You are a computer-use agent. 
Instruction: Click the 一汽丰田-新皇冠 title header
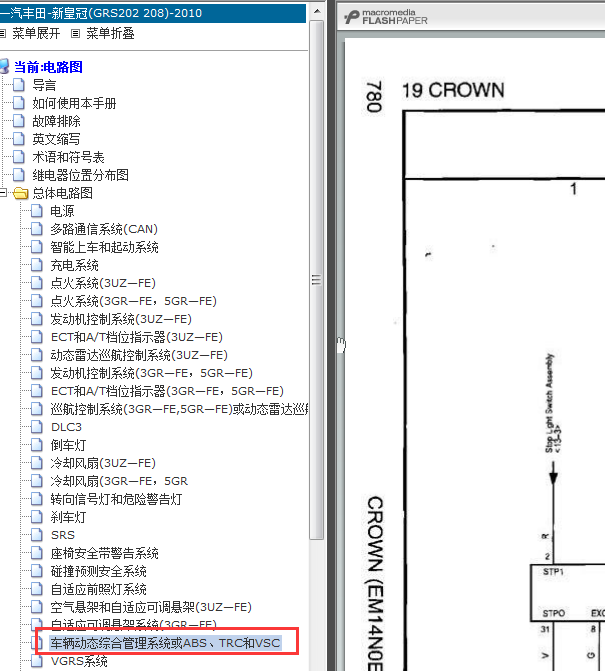tap(153, 13)
